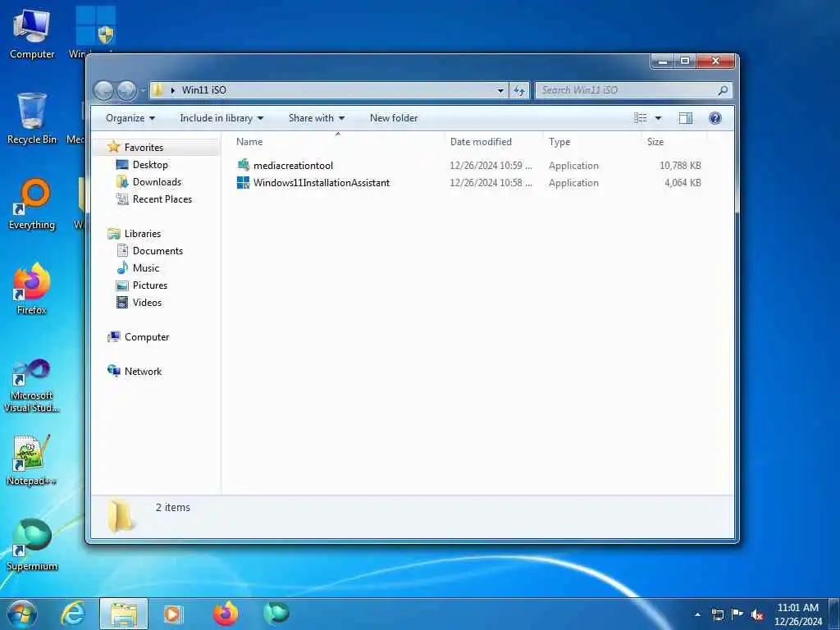Screen dimensions: 840x630
Task: Click the Windows Explorer taskbar button
Action: pyautogui.click(x=124, y=614)
